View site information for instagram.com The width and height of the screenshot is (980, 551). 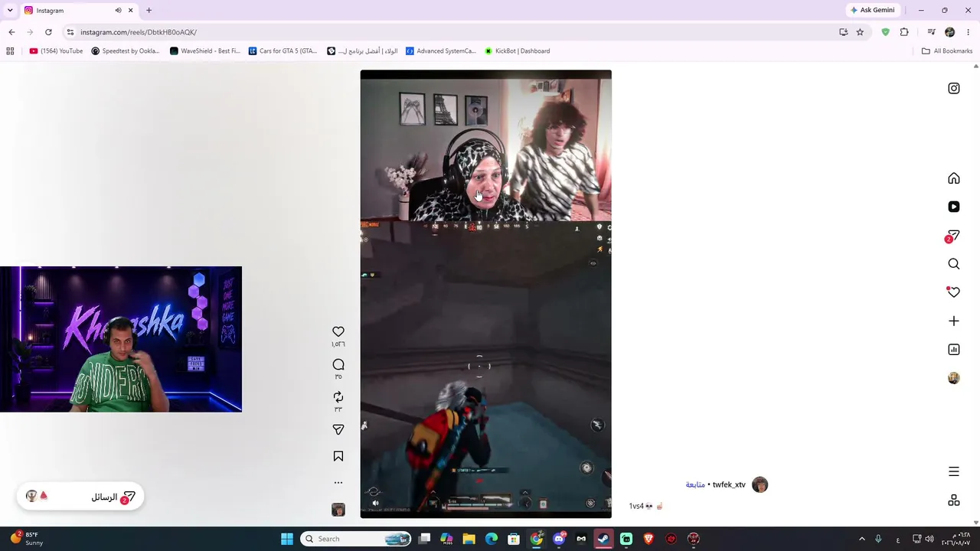click(70, 32)
